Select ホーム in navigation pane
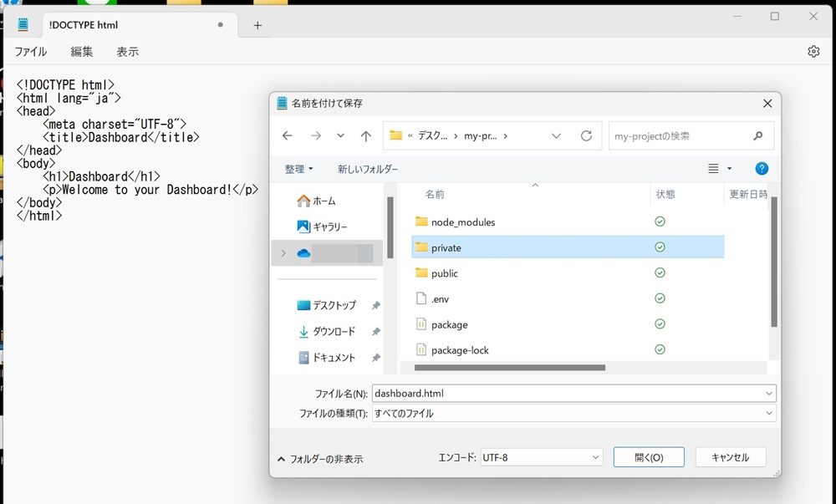 click(x=317, y=201)
